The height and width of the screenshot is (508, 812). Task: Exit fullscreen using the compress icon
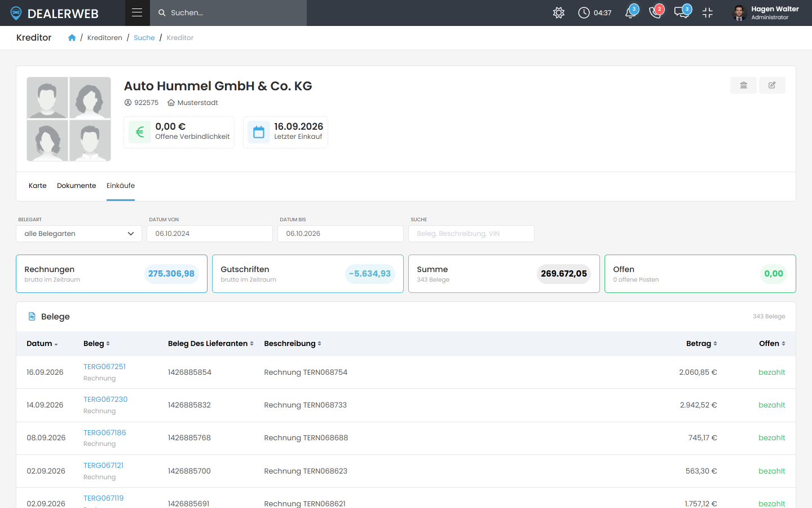708,13
